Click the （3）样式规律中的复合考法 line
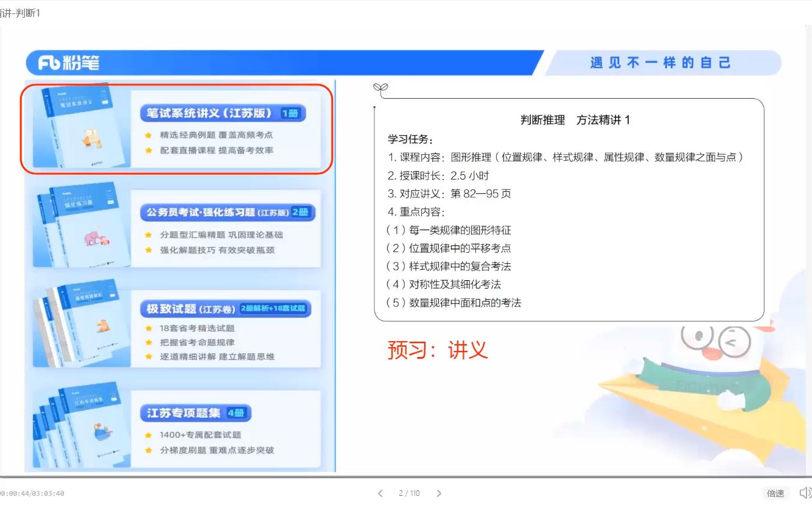 (x=449, y=267)
